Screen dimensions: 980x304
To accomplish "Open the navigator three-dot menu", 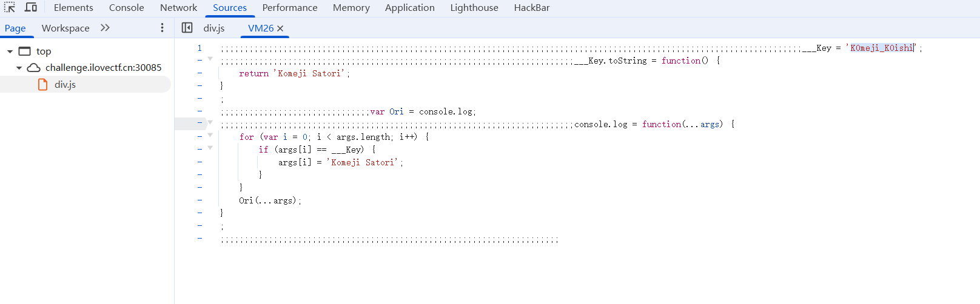I will point(162,28).
